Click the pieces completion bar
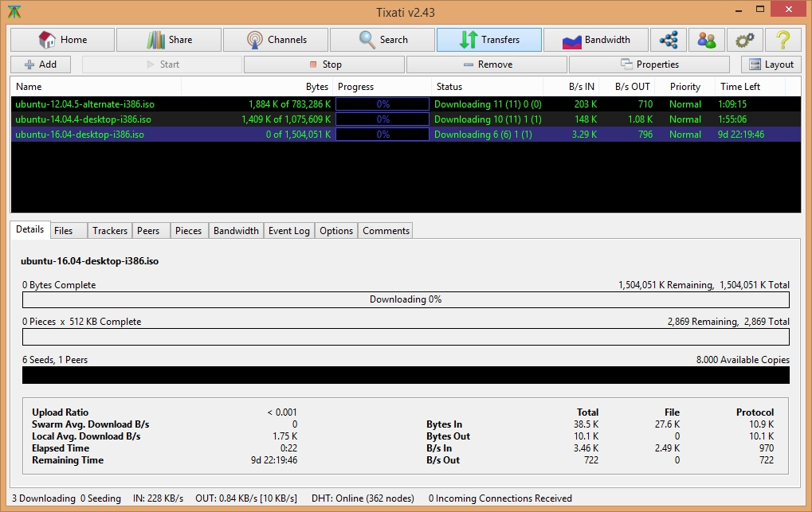Viewport: 812px width, 512px height. click(x=406, y=337)
